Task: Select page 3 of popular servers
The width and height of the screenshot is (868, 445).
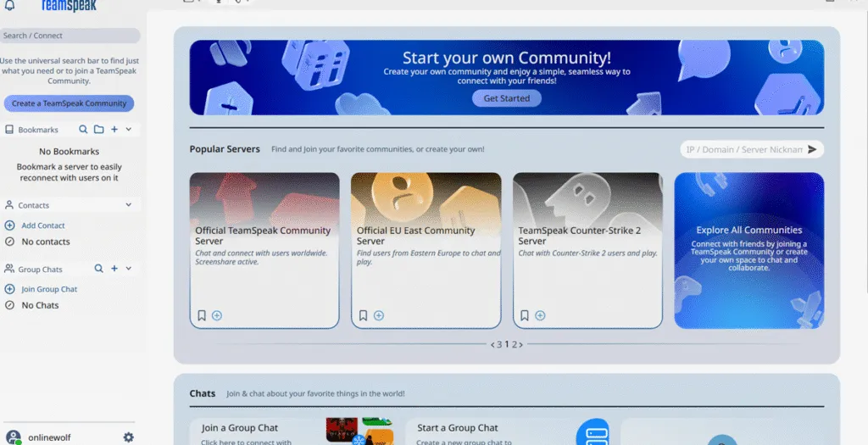Action: [499, 344]
